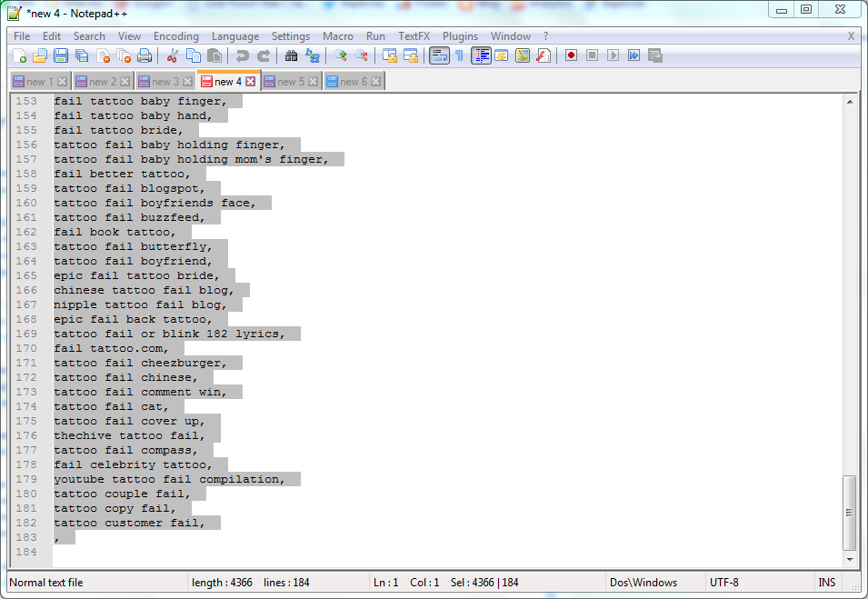Toggle synchronize vertical scrolling icon

coord(390,55)
